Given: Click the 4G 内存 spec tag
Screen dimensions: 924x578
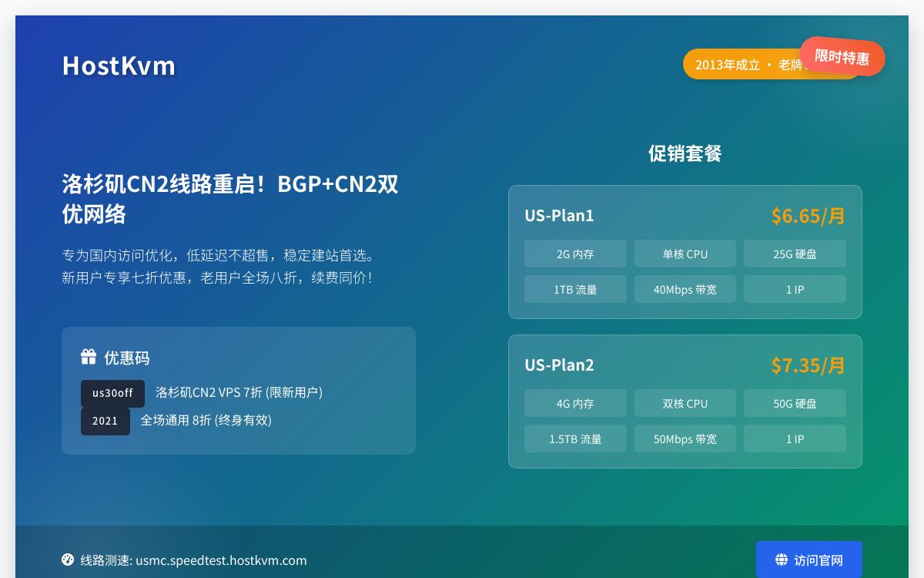Looking at the screenshot, I should (575, 403).
